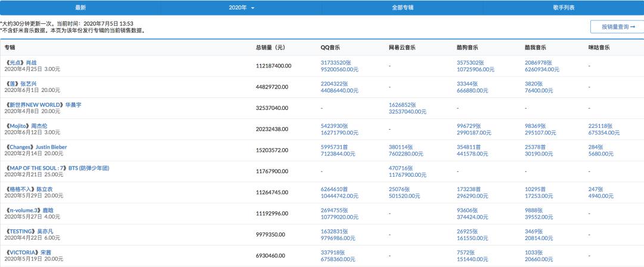Select QQ音乐 sales 2694755张 for π-volume.3

click(335, 210)
